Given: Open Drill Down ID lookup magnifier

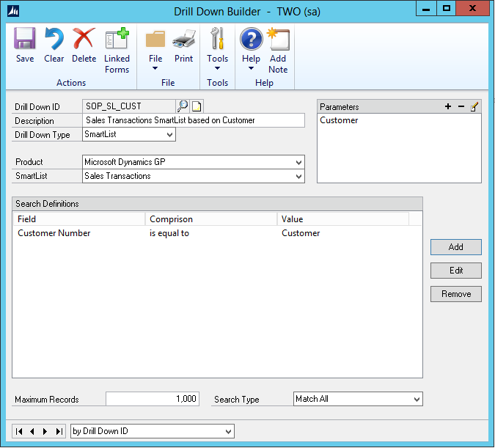Looking at the screenshot, I should pos(183,106).
